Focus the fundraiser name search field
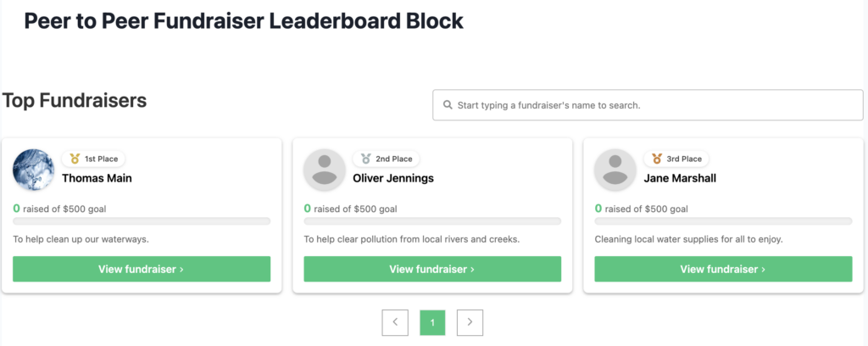This screenshot has width=868, height=346. coord(653,106)
